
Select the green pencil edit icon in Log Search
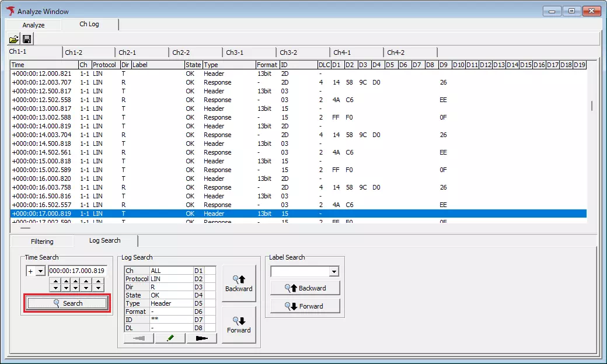(169, 338)
